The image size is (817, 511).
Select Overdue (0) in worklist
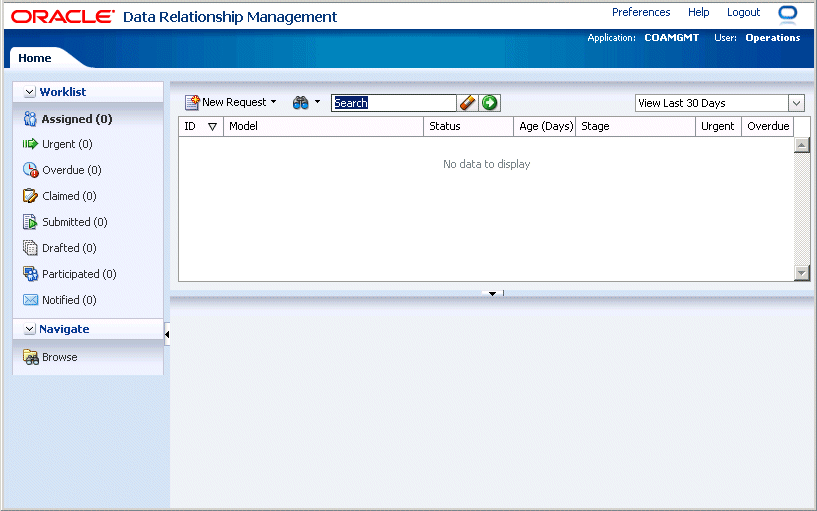point(72,170)
